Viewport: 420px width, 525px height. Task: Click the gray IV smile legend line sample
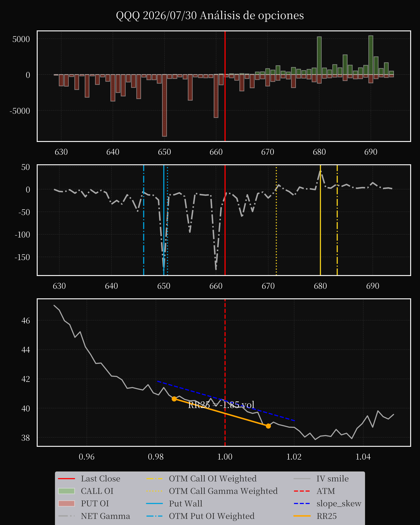coord(302,479)
